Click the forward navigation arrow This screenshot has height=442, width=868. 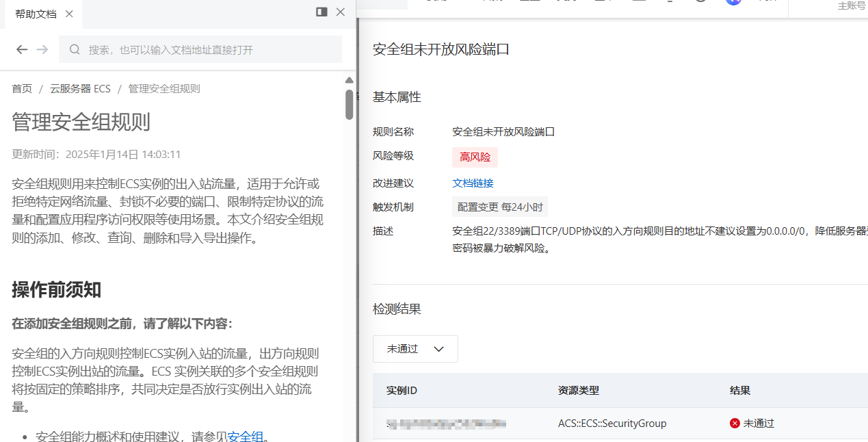tap(42, 49)
